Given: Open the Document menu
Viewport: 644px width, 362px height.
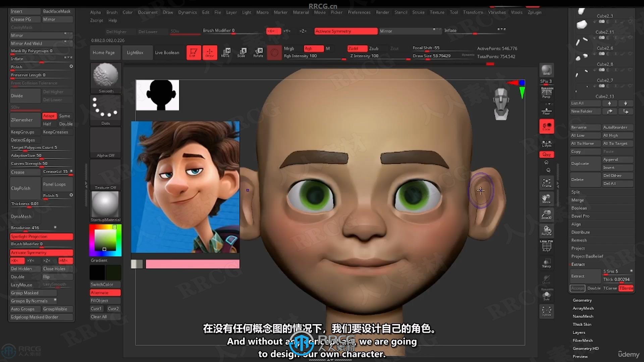Looking at the screenshot, I should pos(148,12).
